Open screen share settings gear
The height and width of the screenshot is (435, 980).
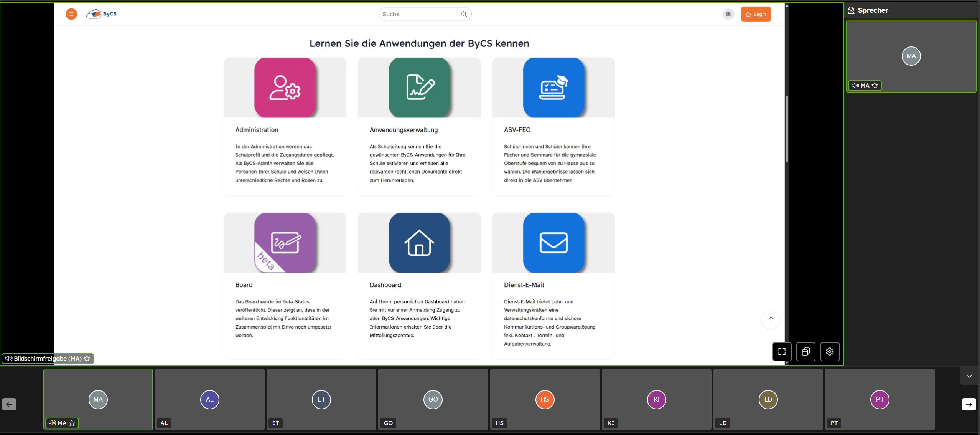(830, 351)
